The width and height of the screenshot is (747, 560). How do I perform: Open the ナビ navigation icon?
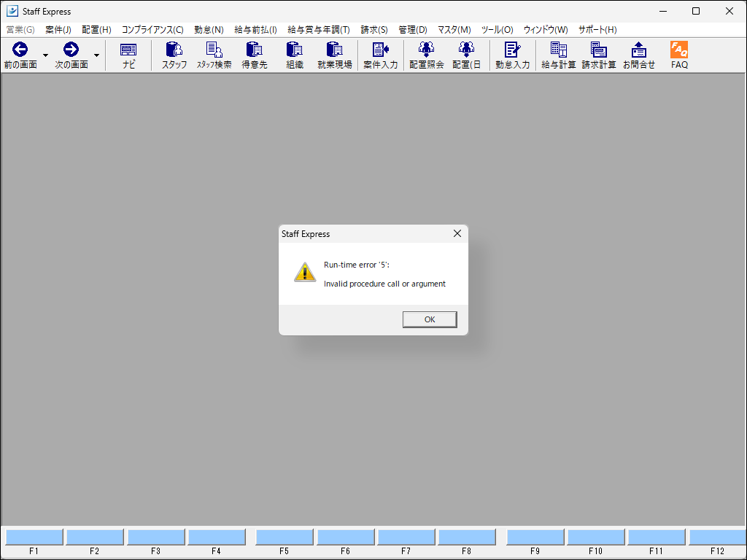coord(128,50)
